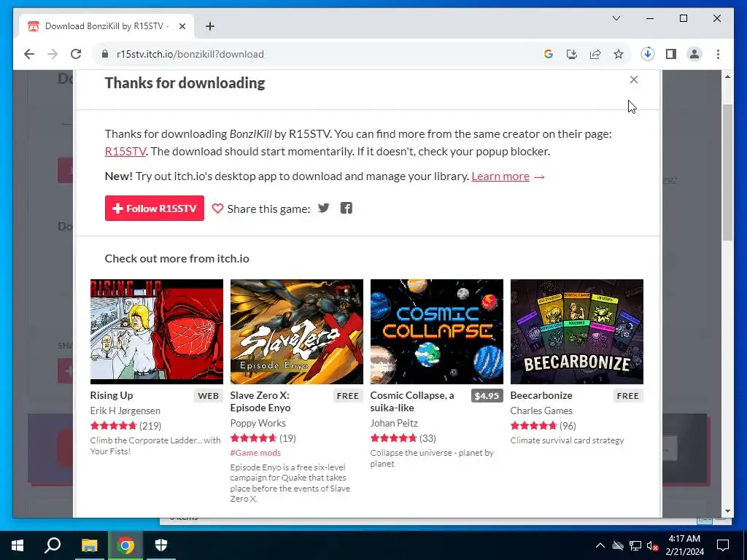Image resolution: width=747 pixels, height=560 pixels.
Task: Open author Johan Peitz's page
Action: coord(394,423)
